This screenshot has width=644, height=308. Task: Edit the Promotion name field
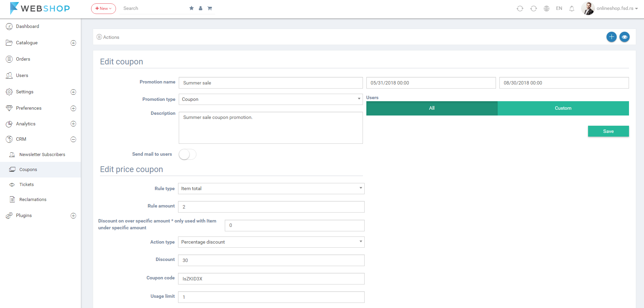coord(271,83)
